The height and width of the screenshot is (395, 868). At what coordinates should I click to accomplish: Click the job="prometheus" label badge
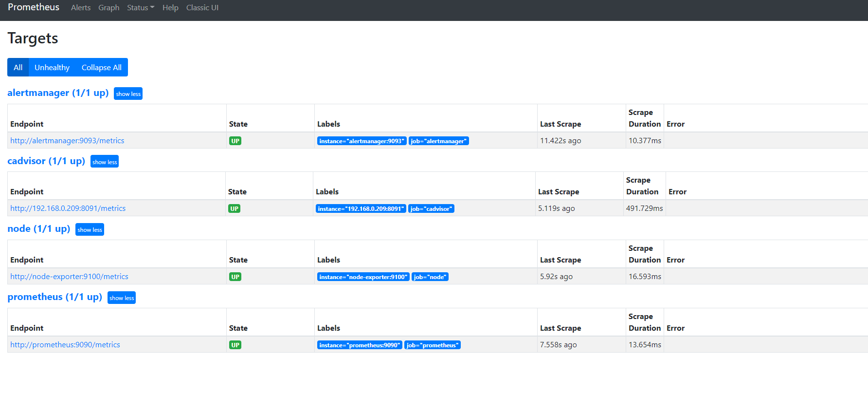pos(433,345)
